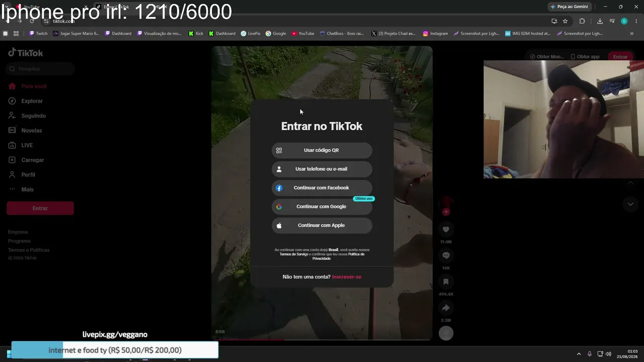Click the install app icon in address bar
Screen dimensions: 644x362
coord(554,21)
